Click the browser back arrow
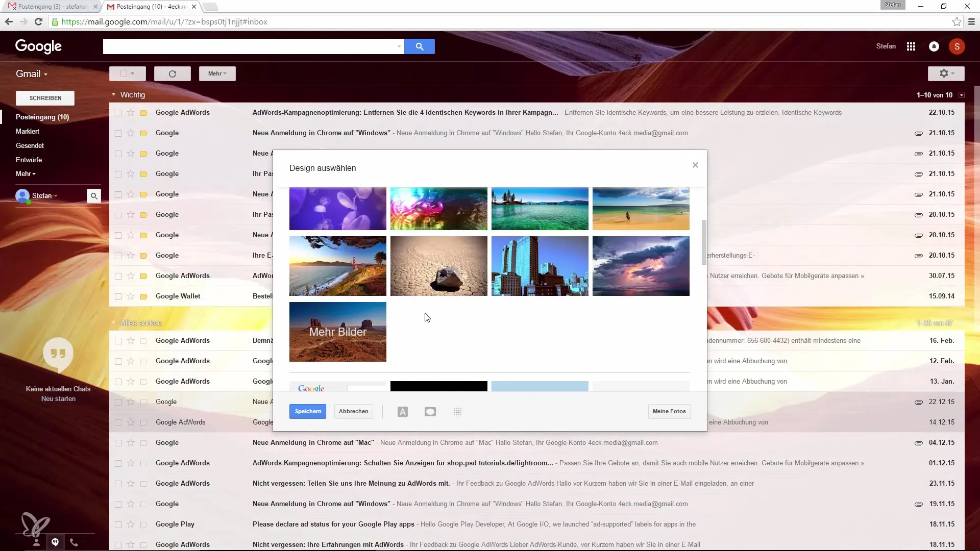The width and height of the screenshot is (980, 551). [9, 22]
